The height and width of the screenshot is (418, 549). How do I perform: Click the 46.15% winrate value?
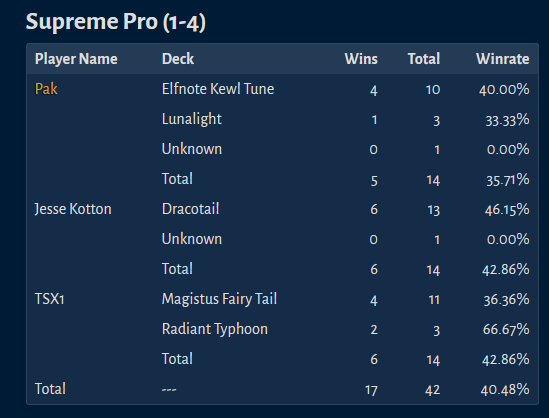tap(507, 210)
